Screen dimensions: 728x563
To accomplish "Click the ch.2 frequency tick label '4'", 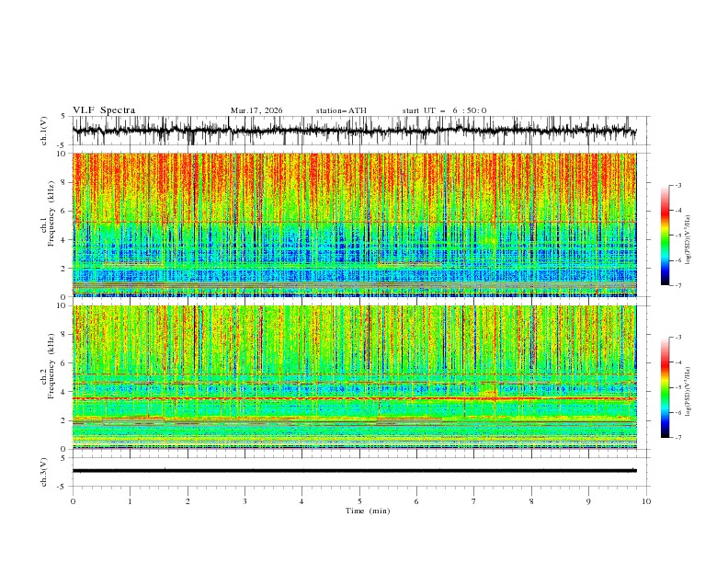I will 65,392.
